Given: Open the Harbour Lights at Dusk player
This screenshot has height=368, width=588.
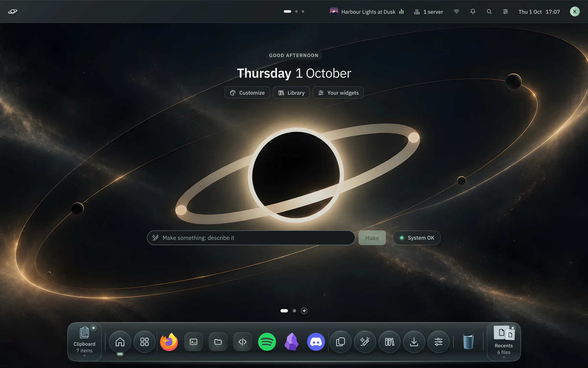Looking at the screenshot, I should (x=367, y=12).
